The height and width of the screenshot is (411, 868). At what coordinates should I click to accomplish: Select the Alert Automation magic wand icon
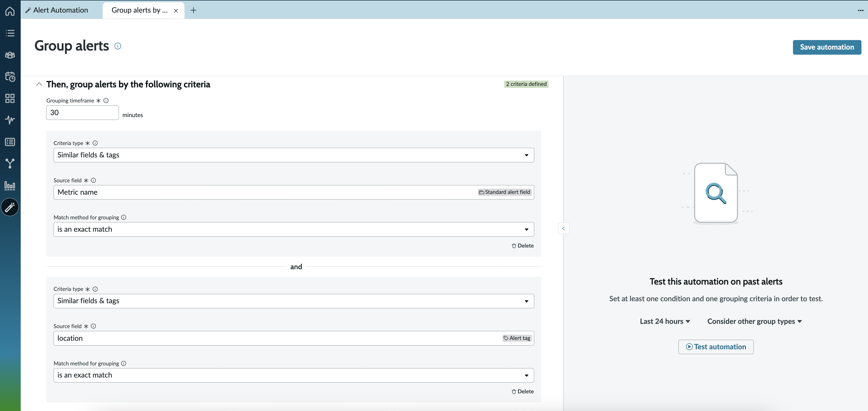click(10, 207)
